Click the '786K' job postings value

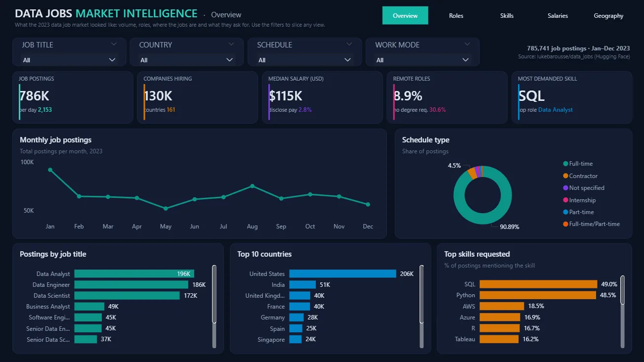coord(34,95)
